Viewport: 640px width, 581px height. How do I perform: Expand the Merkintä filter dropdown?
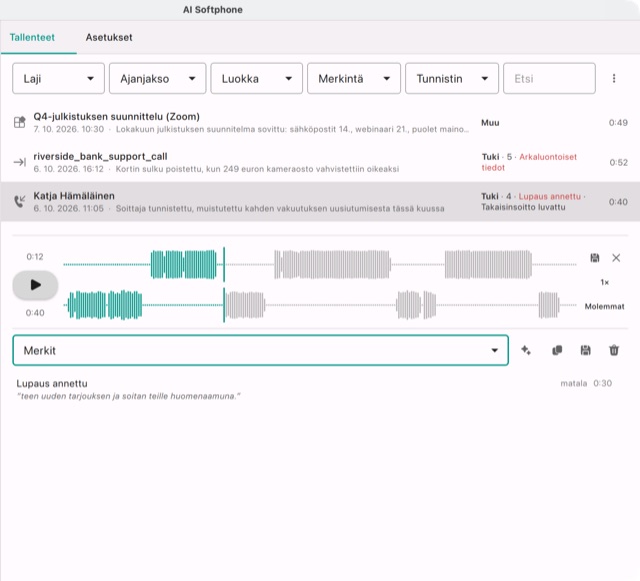coord(354,78)
